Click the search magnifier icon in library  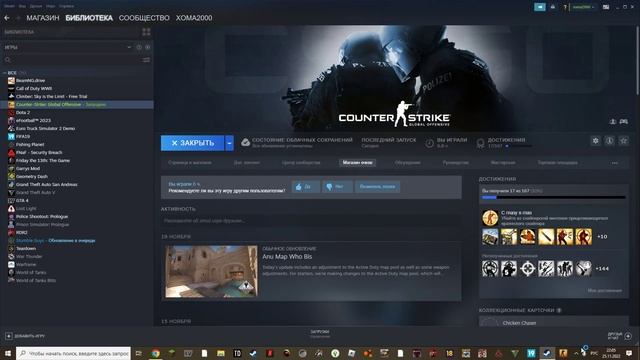[7, 60]
